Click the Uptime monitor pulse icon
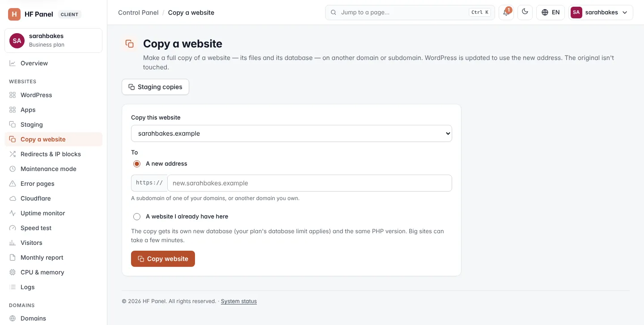This screenshot has width=644, height=325. tap(13, 213)
